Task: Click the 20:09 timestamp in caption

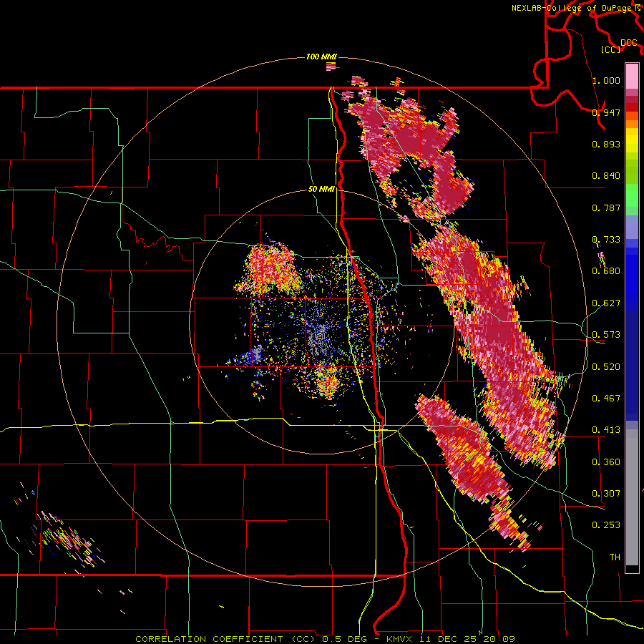Action: pyautogui.click(x=499, y=639)
